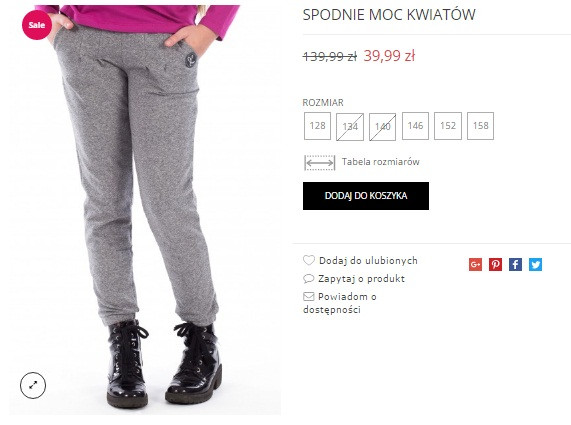Expand product image to fullscreen
Screen dimensions: 571x425
[x=33, y=385]
